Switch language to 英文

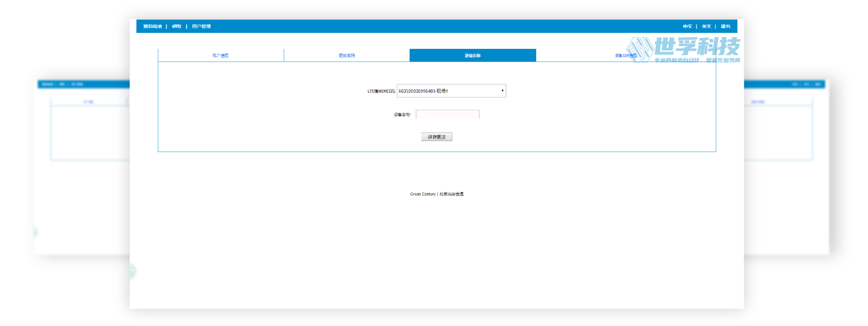click(706, 26)
